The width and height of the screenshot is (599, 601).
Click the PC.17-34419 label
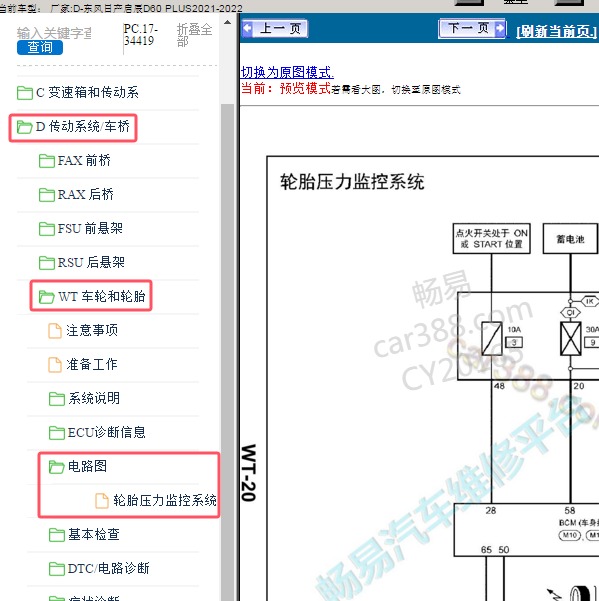point(140,34)
